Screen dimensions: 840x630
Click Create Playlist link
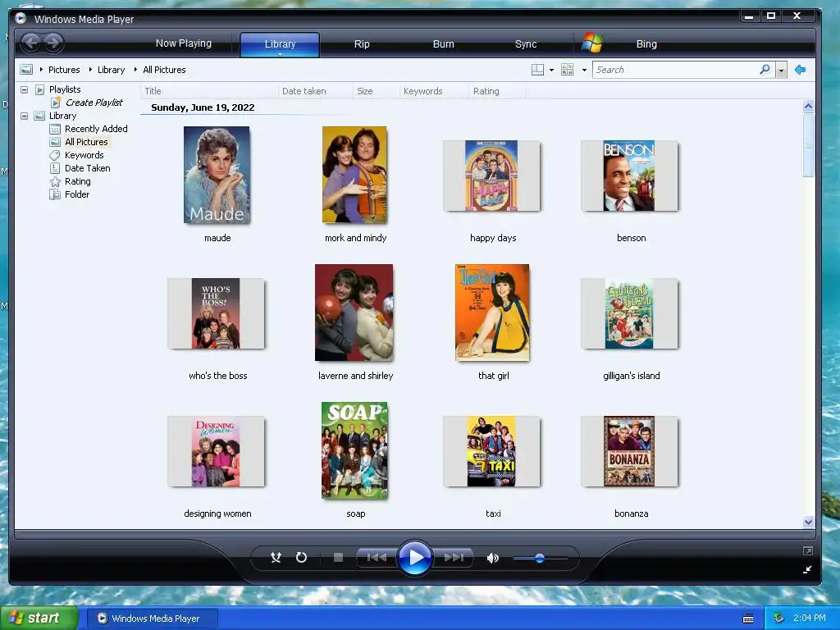coord(94,103)
